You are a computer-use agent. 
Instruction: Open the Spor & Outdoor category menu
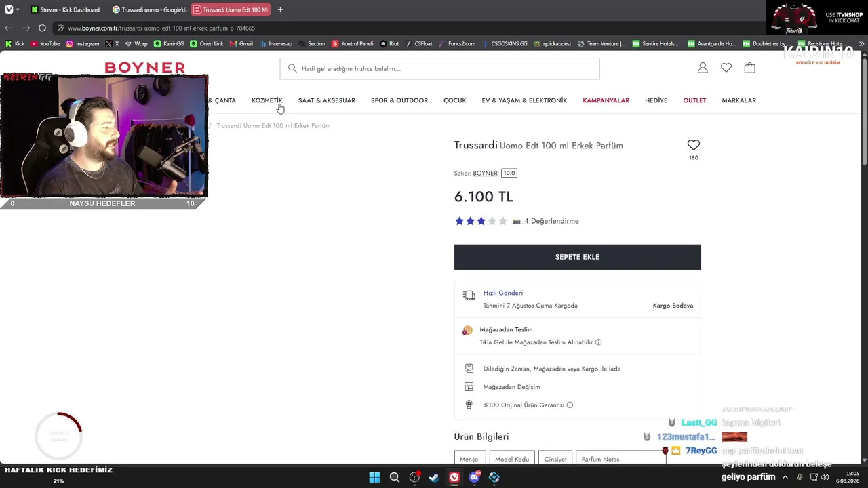coord(399,100)
